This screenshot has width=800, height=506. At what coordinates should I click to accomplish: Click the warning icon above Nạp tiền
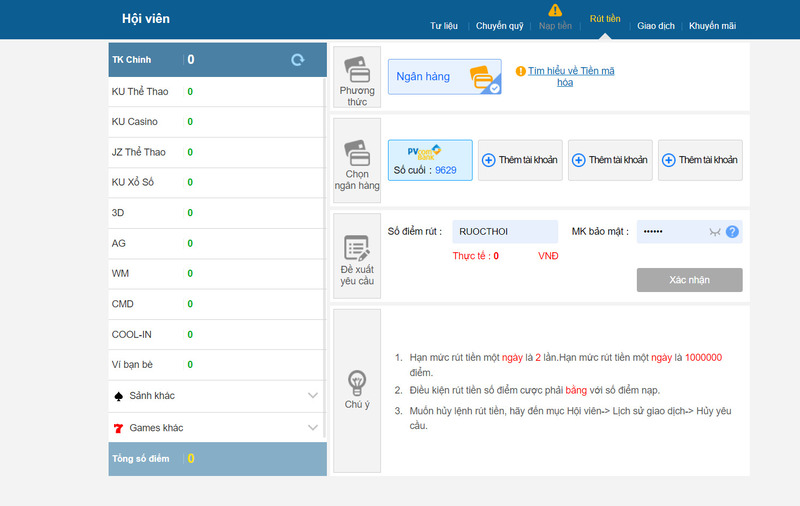[555, 10]
